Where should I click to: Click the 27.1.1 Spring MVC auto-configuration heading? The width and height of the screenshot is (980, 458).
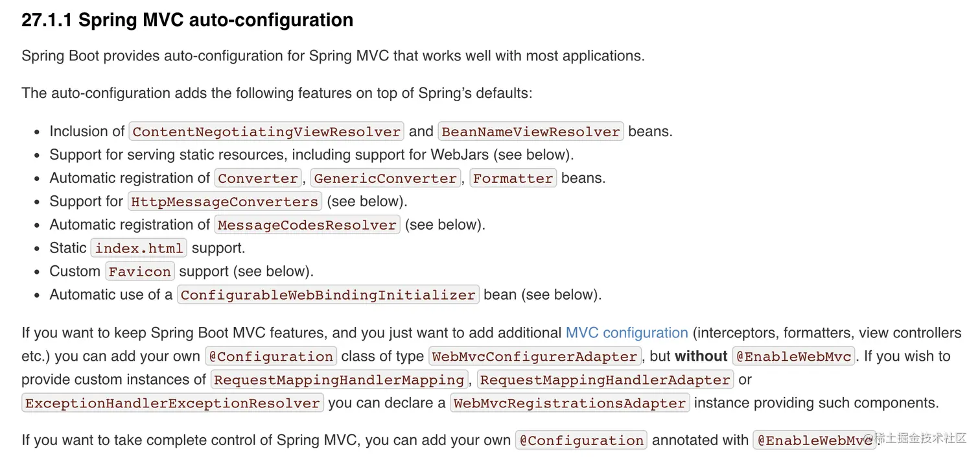coord(187,20)
